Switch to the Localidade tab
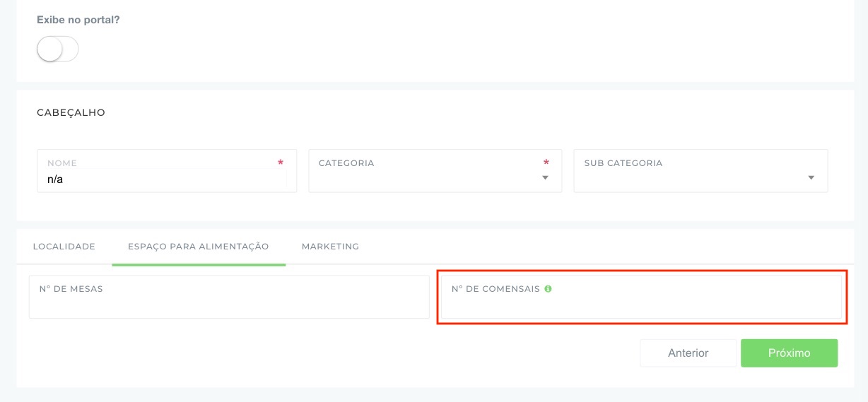Image resolution: width=868 pixels, height=402 pixels. [64, 247]
